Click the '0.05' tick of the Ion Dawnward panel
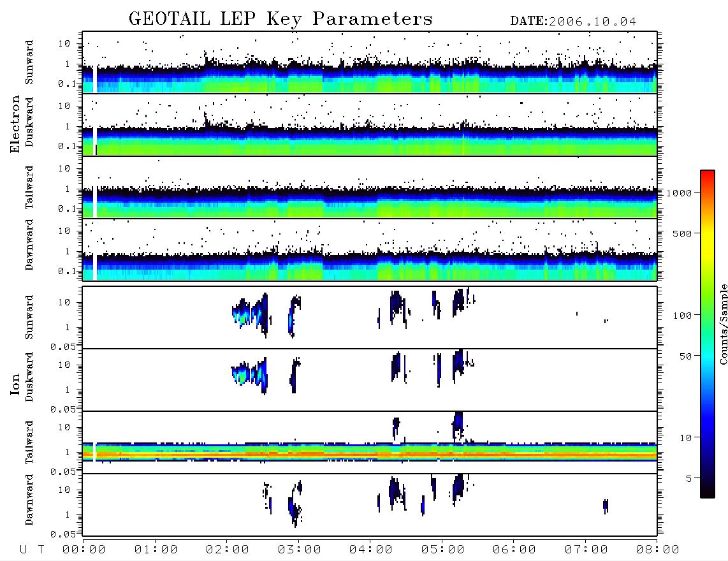 [62, 534]
